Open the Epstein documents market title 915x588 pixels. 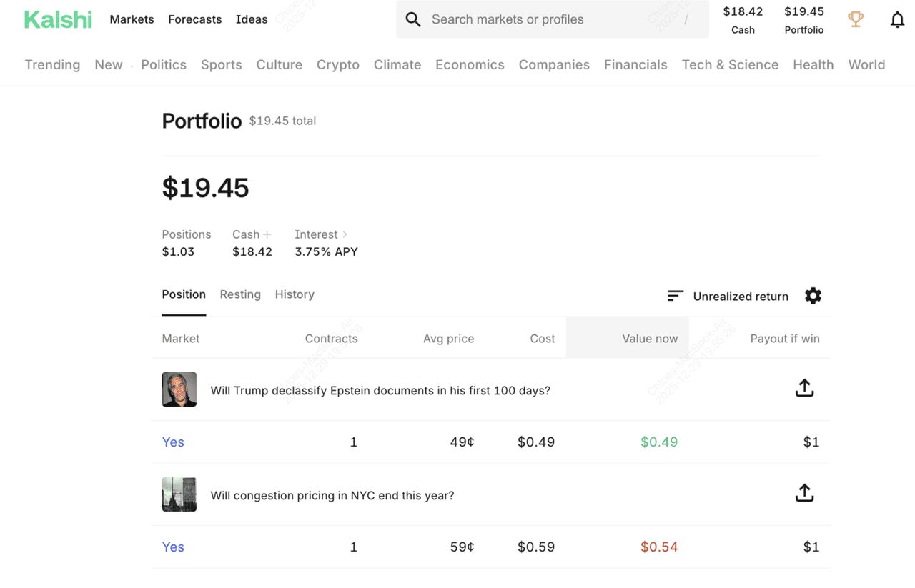click(380, 391)
